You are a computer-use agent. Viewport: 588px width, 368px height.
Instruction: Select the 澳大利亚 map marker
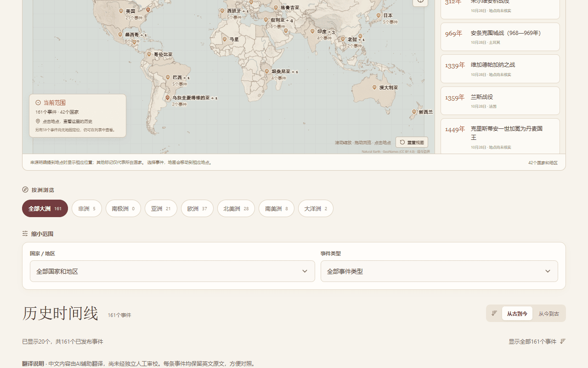[x=374, y=87]
